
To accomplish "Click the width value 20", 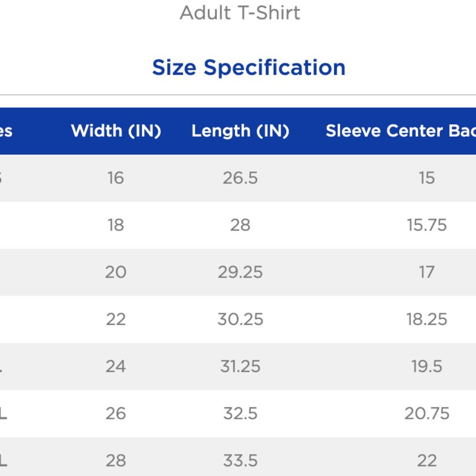I will (x=116, y=272).
